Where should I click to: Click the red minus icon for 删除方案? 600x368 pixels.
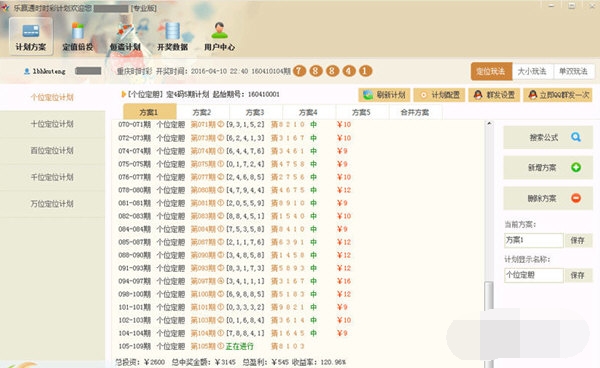coord(576,198)
